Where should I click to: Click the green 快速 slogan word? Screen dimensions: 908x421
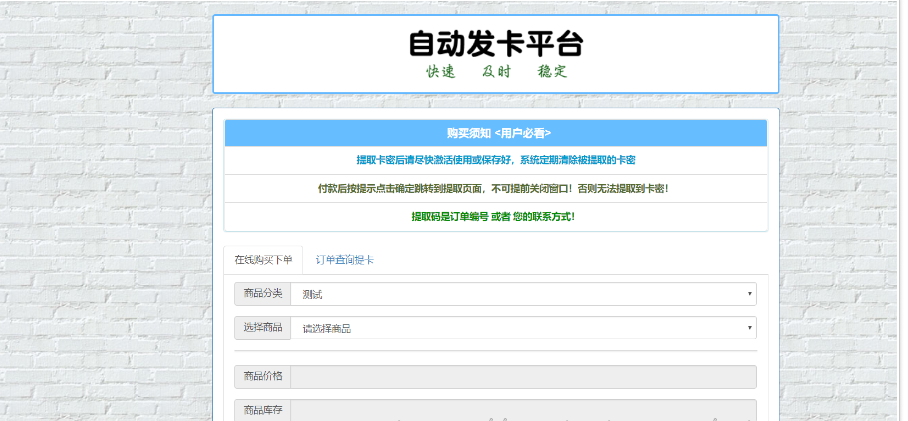(441, 72)
